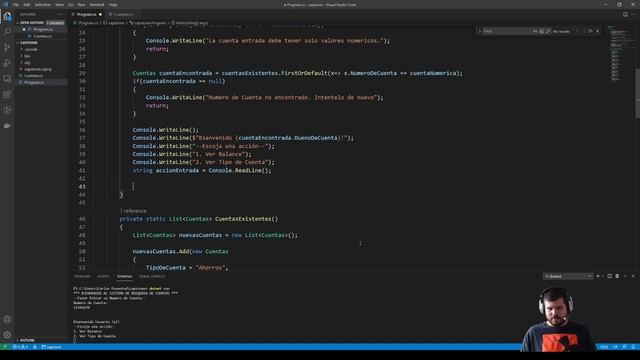
Task: Open the Help menu
Action: coord(113,4)
